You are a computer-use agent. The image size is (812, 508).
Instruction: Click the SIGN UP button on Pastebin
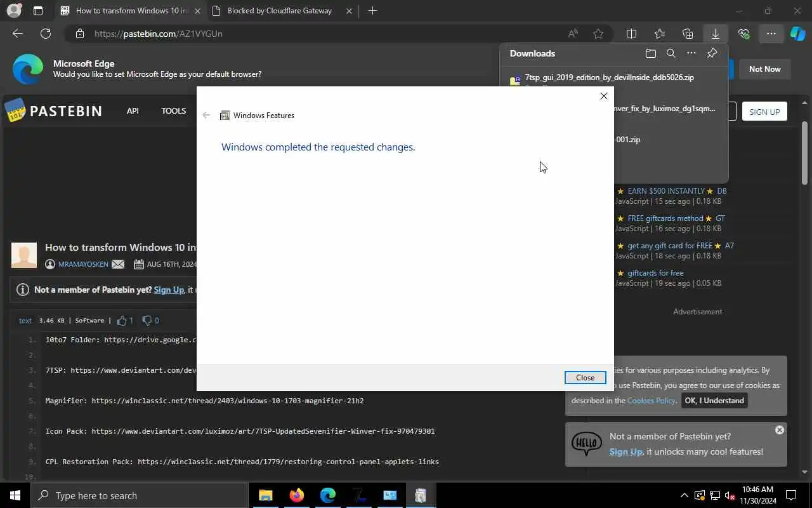tap(764, 112)
